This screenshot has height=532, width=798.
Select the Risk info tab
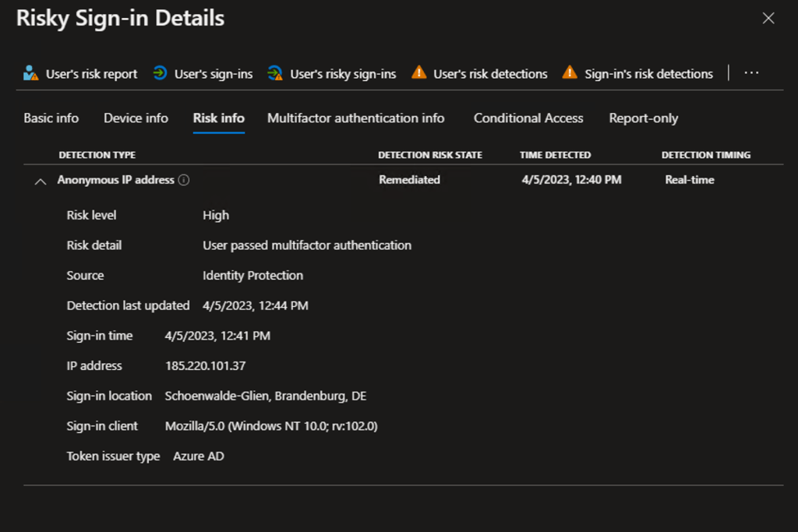tap(219, 118)
